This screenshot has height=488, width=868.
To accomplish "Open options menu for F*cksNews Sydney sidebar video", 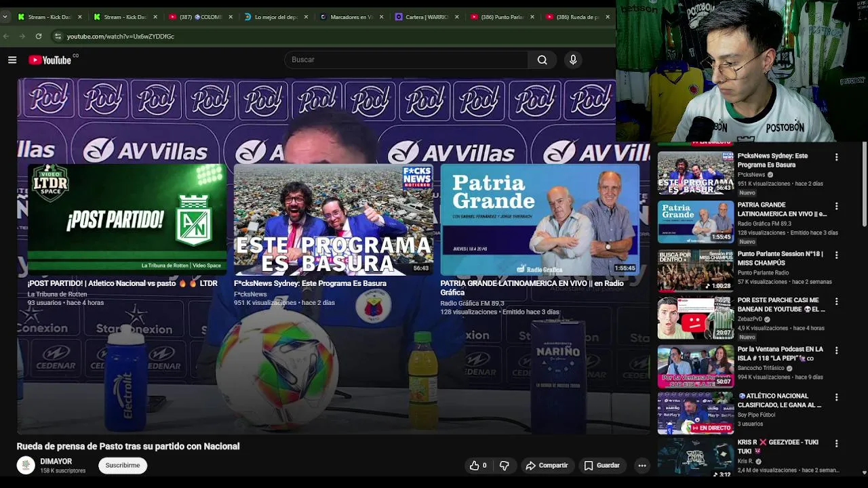I will click(836, 157).
